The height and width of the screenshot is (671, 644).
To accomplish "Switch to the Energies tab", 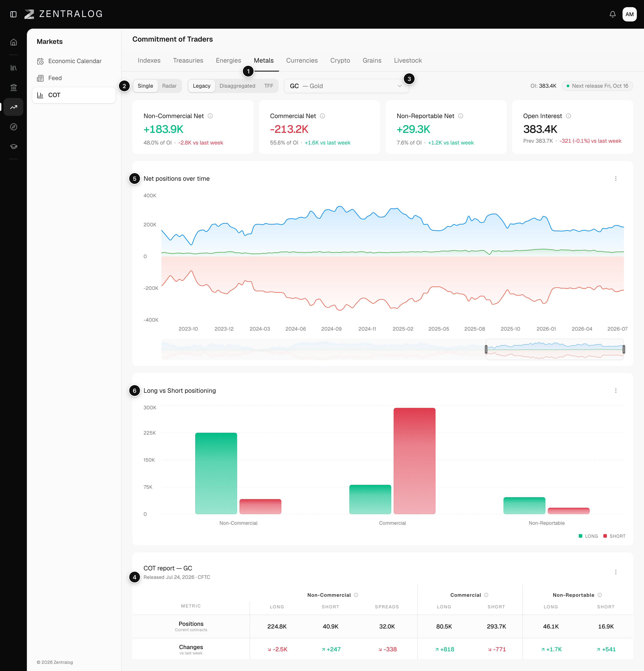I will pyautogui.click(x=228, y=61).
